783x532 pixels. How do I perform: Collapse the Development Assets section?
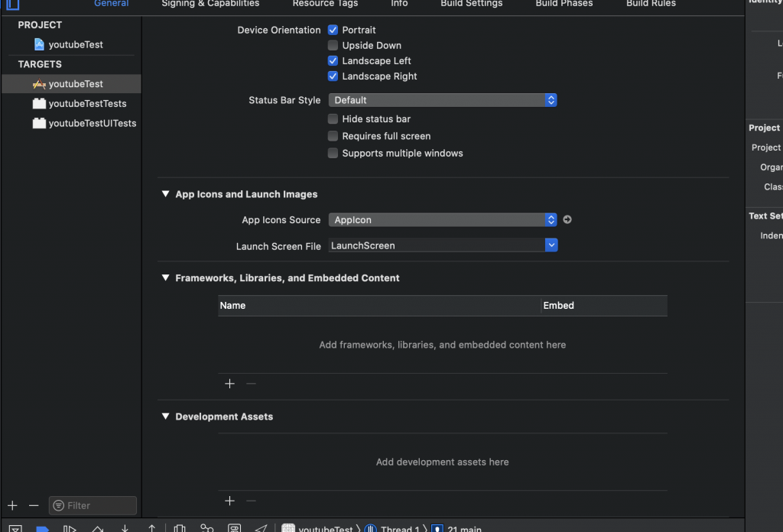click(165, 417)
